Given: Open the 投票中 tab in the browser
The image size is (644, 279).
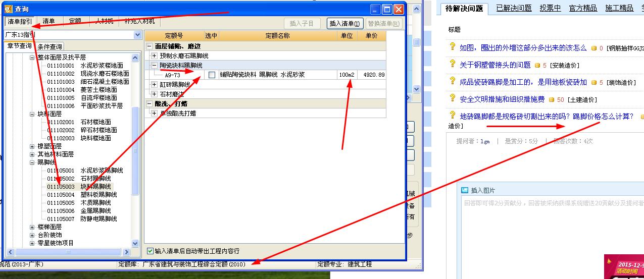Looking at the screenshot, I should tap(550, 8).
